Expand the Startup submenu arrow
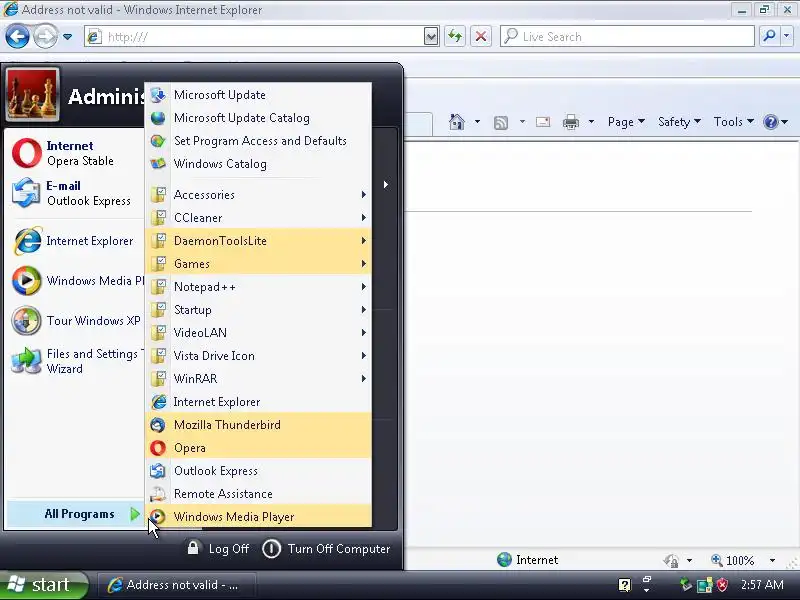 [364, 310]
